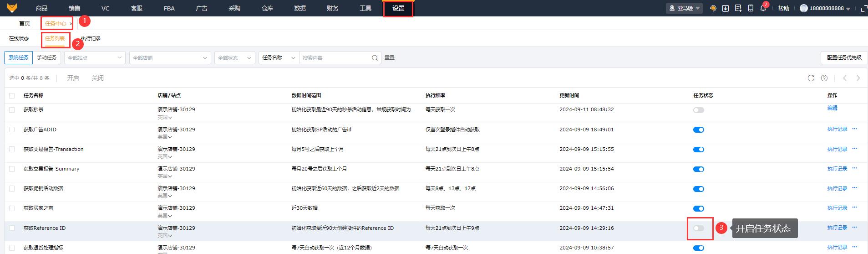
Task: Click the 搜索内容 search input field
Action: 335,58
